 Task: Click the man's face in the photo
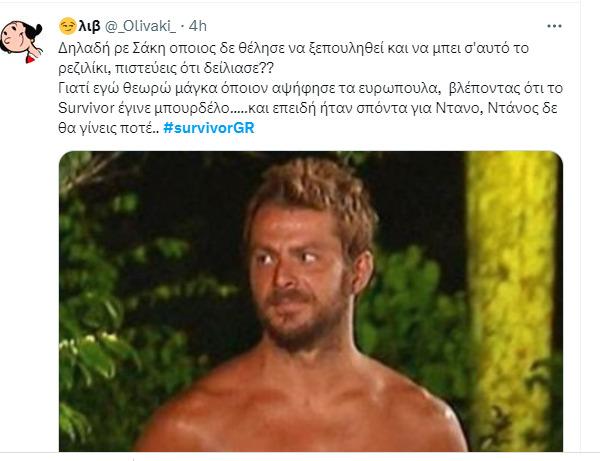298,275
